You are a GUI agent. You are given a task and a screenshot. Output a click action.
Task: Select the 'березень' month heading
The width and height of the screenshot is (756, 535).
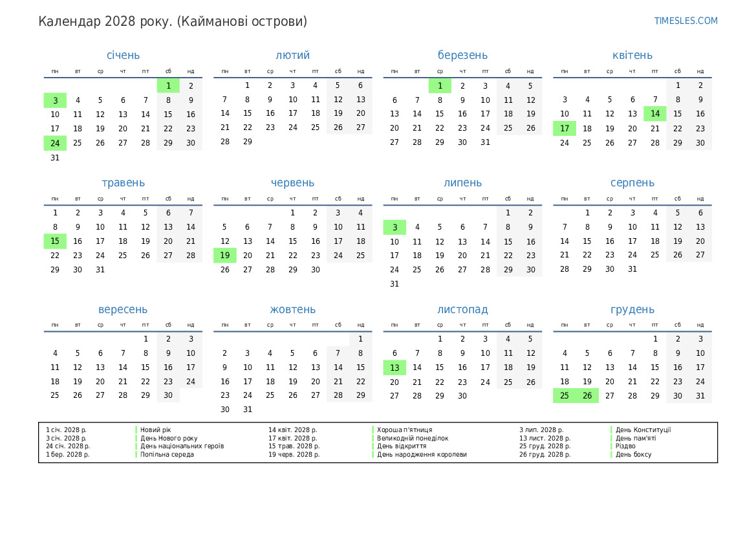pos(462,55)
